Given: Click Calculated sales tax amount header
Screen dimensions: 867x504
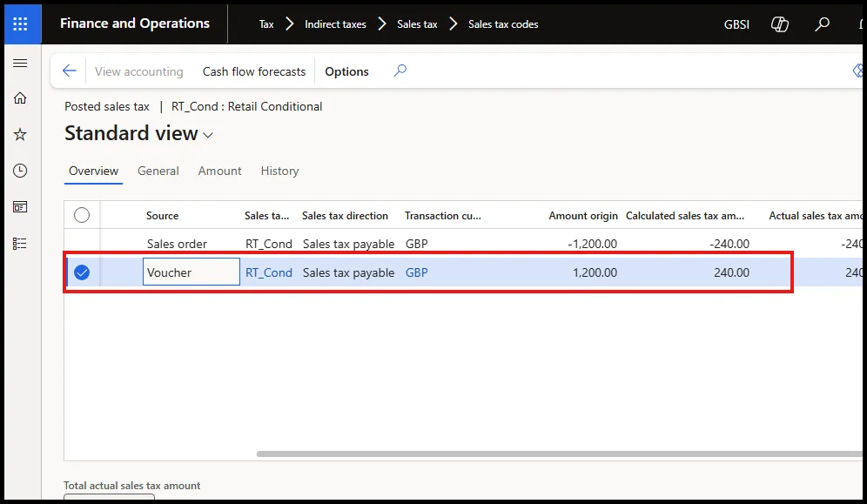Looking at the screenshot, I should point(684,216).
